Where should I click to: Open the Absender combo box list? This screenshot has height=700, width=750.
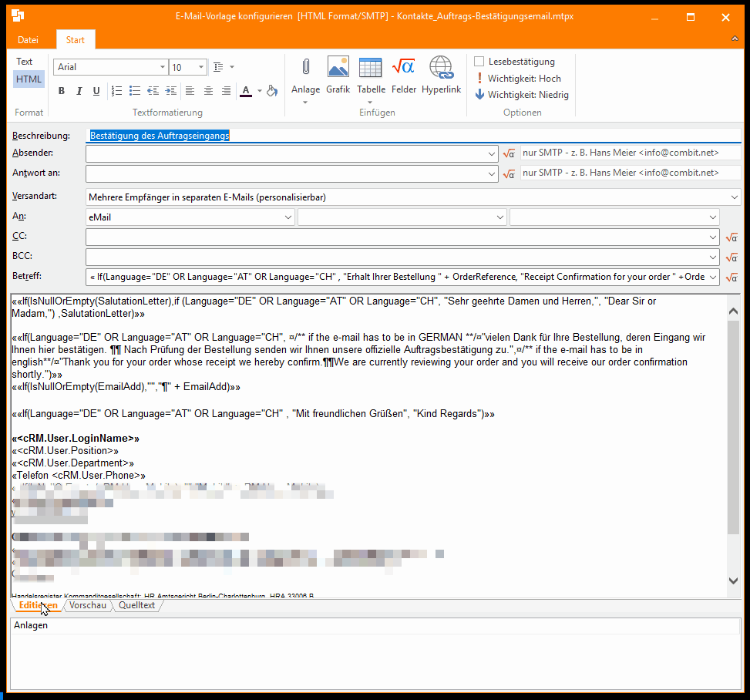pos(493,154)
